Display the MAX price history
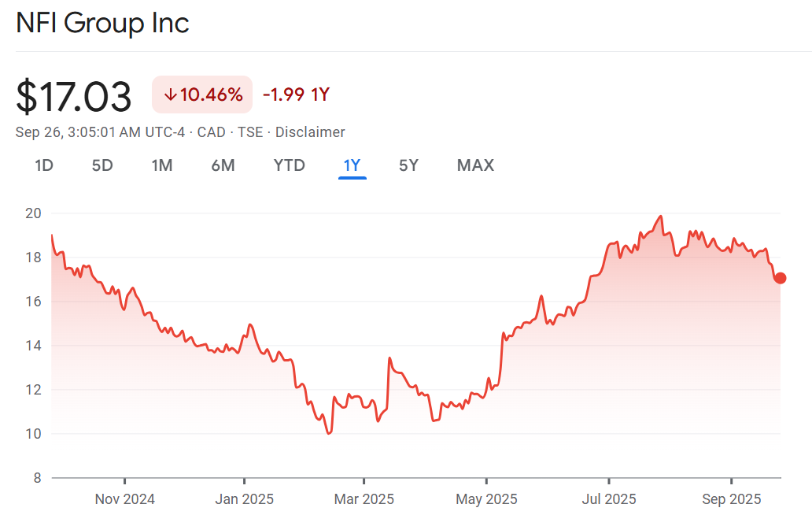 tap(475, 165)
